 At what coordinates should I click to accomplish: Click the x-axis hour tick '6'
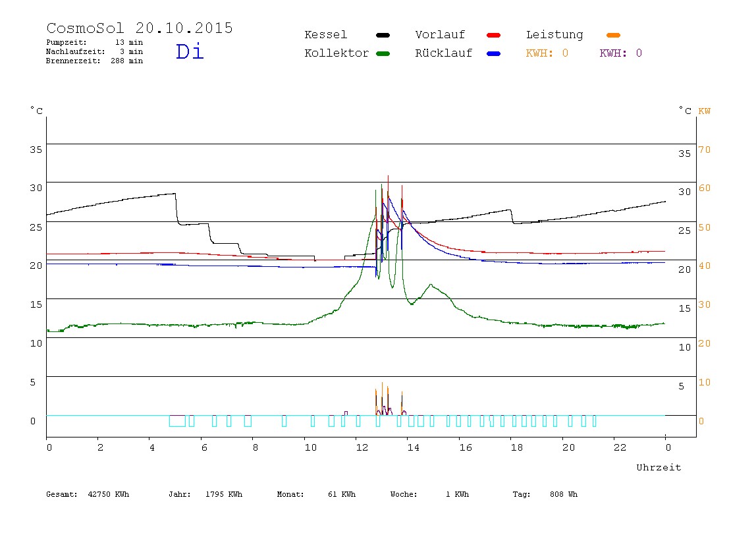[204, 447]
